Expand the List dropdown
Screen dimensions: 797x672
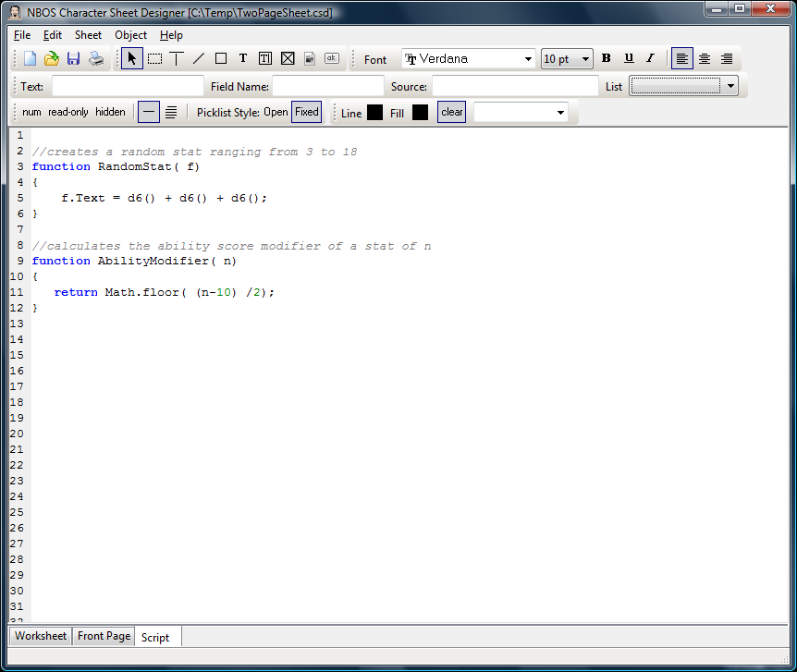coord(731,86)
